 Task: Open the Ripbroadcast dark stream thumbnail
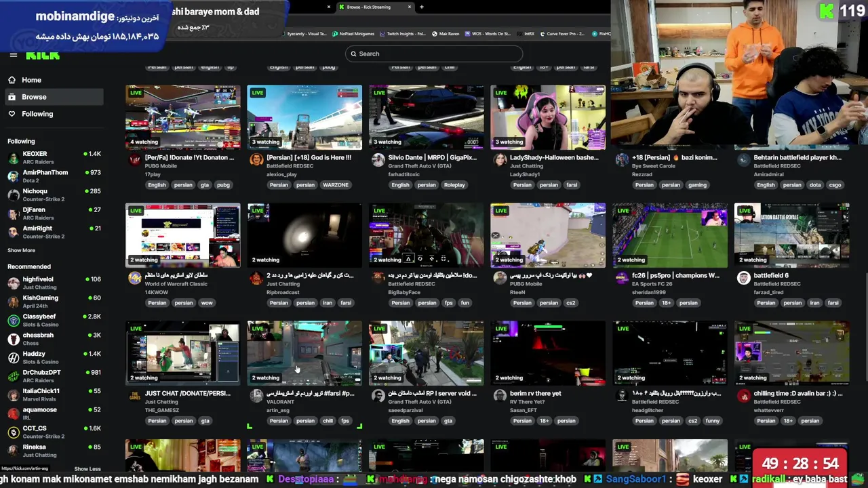304,235
